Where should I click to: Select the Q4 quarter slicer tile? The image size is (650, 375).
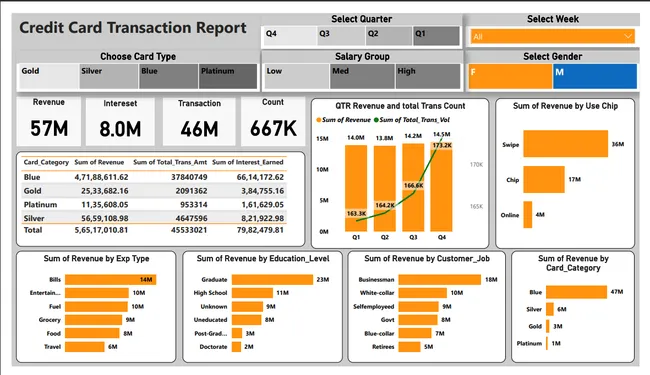tap(290, 36)
